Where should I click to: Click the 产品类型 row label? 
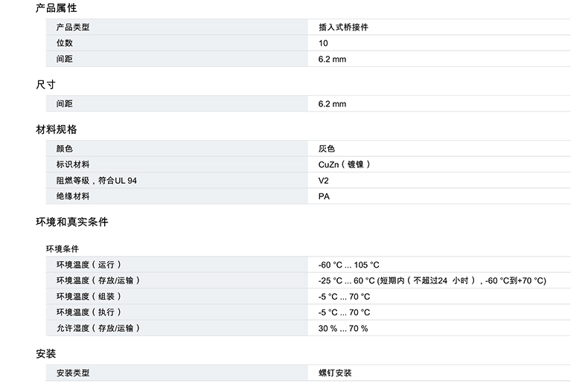coord(72,28)
